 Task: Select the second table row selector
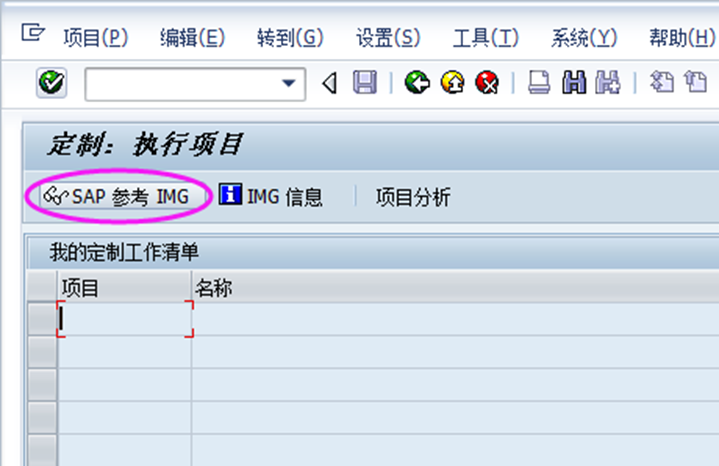pos(42,352)
